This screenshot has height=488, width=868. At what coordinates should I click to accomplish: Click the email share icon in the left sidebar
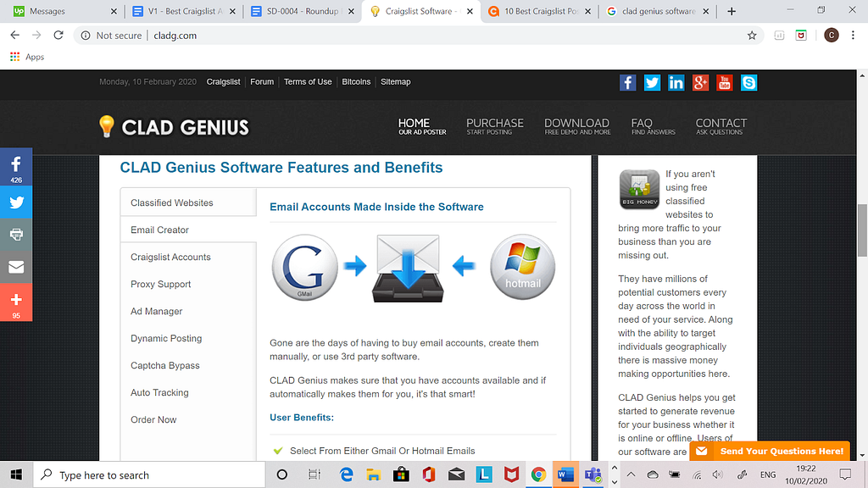pos(16,267)
